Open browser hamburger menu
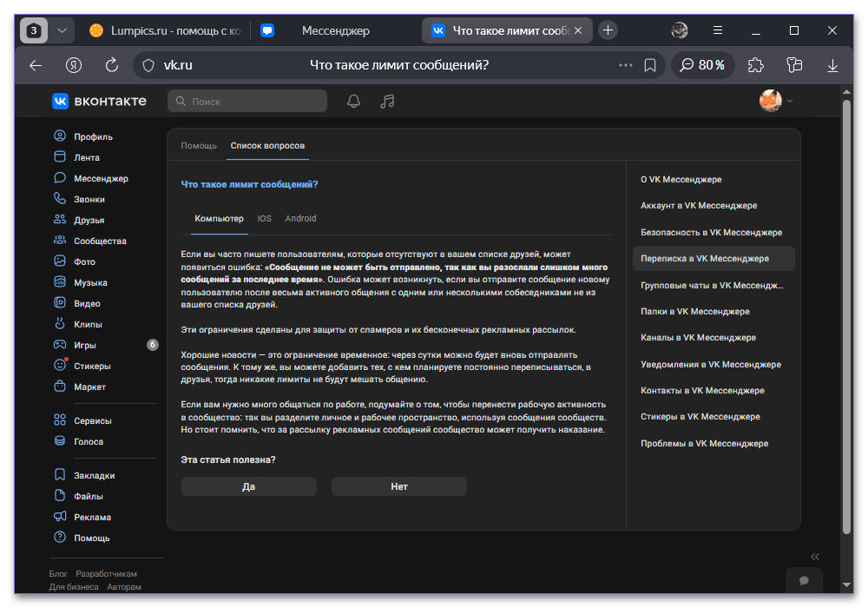868x608 pixels. coord(718,30)
